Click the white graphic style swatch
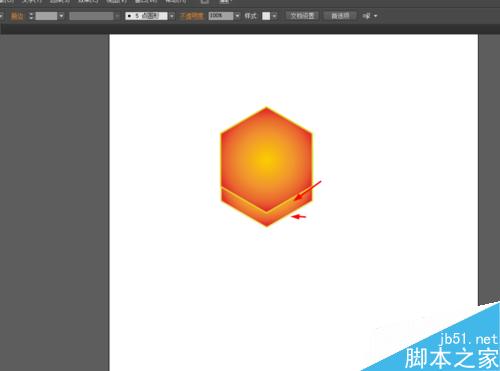 (266, 16)
